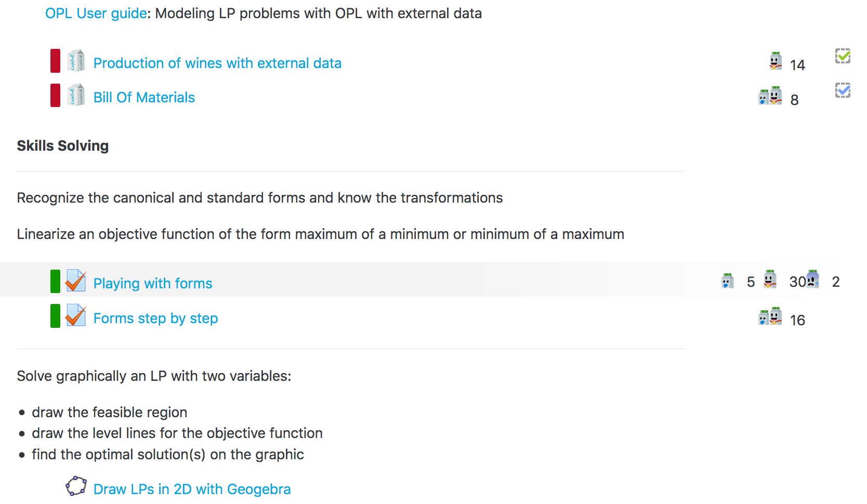
Task: Click the quiz checkmark icon for Forms step by step
Action: coord(76,315)
